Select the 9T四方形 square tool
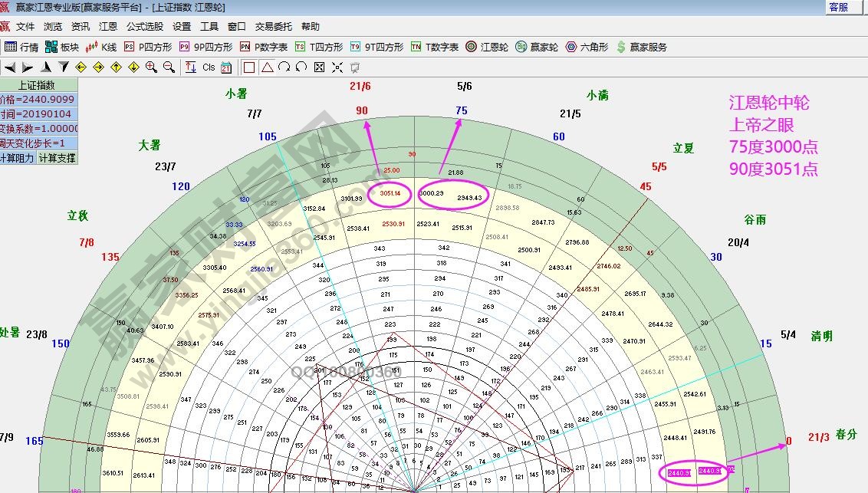 (374, 48)
